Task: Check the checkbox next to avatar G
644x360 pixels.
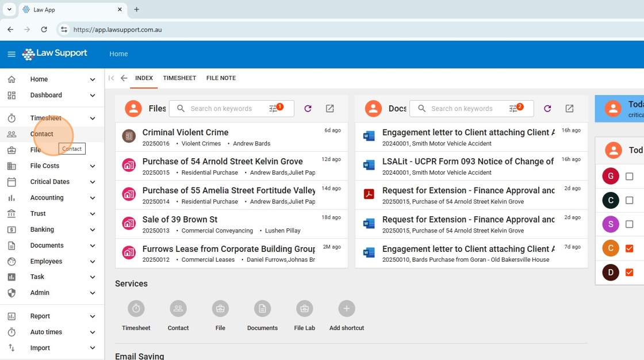Action: [x=629, y=177]
